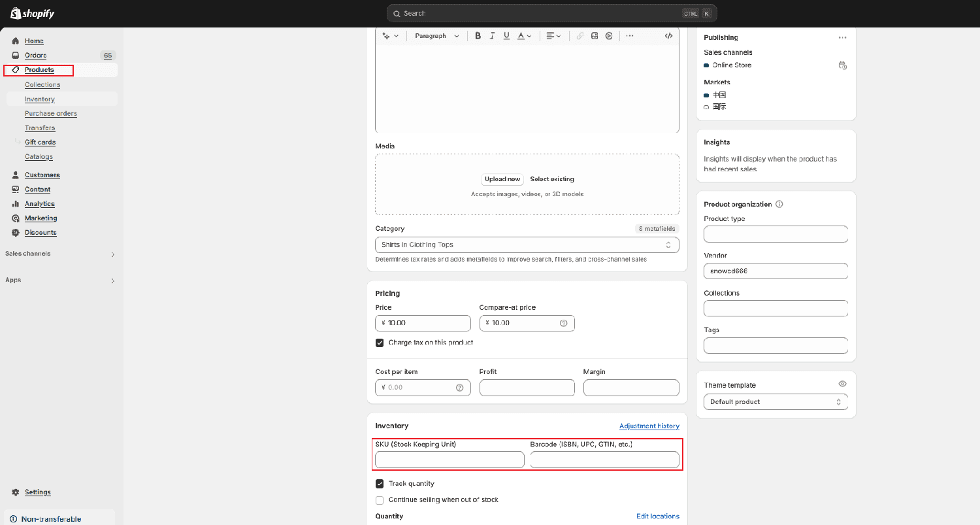Open the code view with the </> icon
The width and height of the screenshot is (980, 525).
[668, 36]
